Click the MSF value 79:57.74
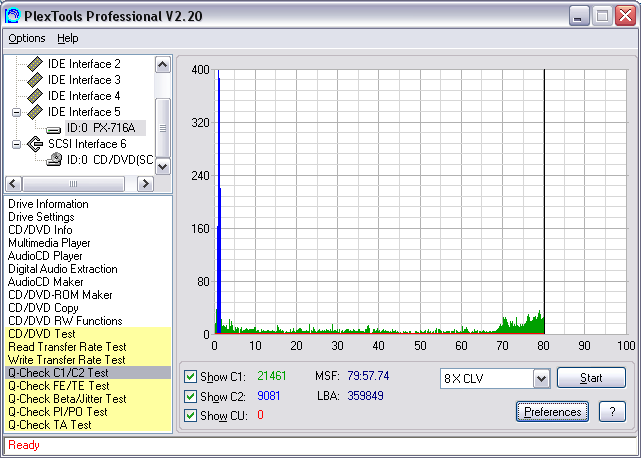 click(x=368, y=375)
